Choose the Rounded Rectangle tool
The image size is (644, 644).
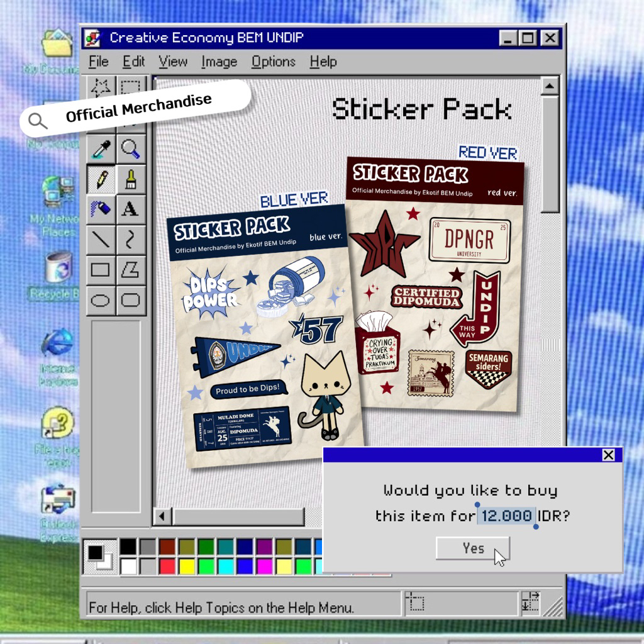tap(130, 300)
